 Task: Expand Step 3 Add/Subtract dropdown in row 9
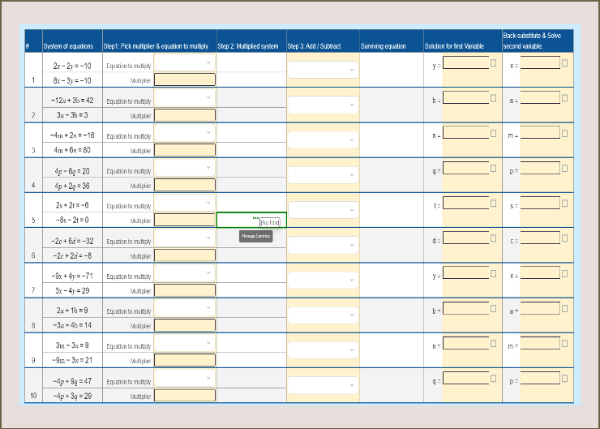tap(323, 350)
